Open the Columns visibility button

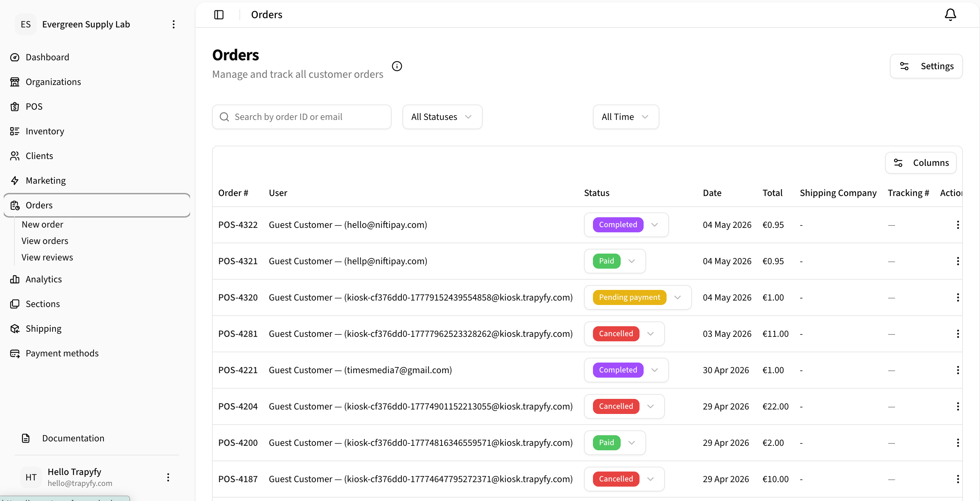(x=921, y=163)
